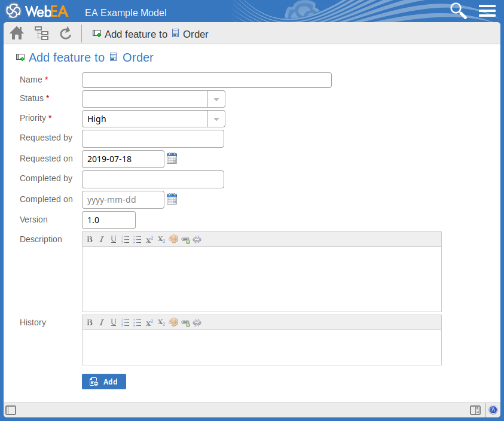
Task: Toggle properties panel icon in status bar
Action: 475,410
